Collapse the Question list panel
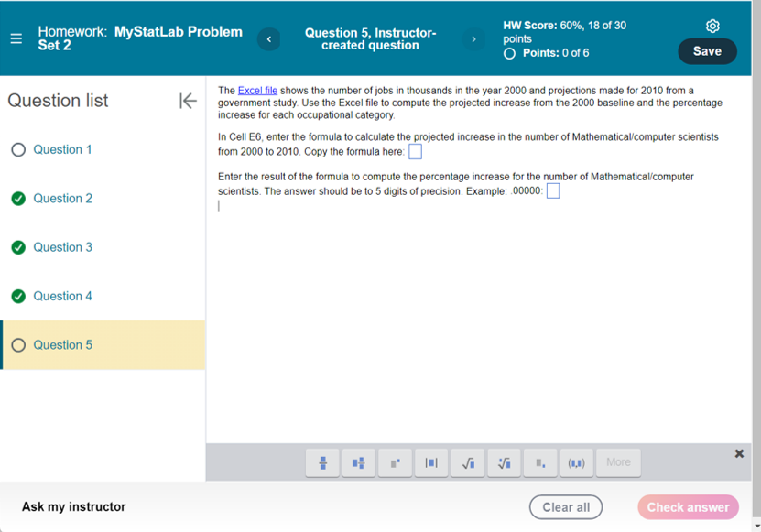This screenshot has width=761, height=532. 188,101
